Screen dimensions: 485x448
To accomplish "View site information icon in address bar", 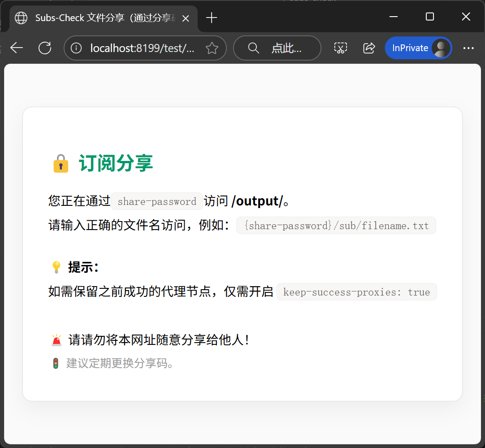I will click(x=76, y=48).
